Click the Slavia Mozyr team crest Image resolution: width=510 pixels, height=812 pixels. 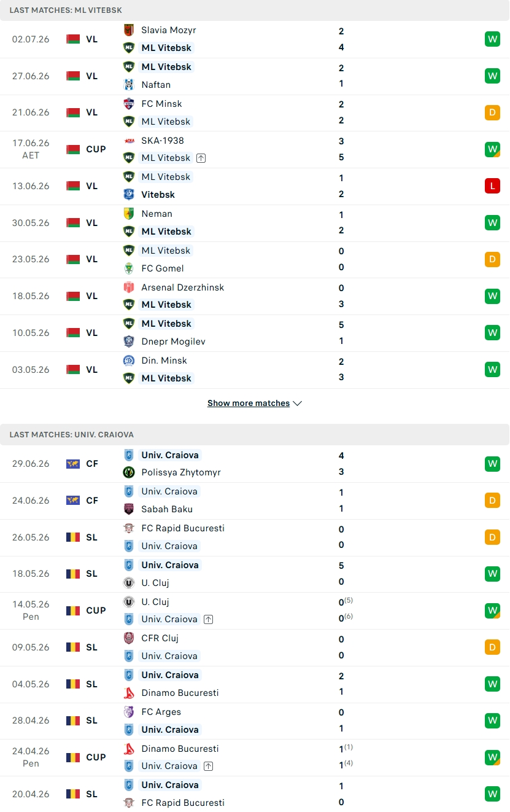(128, 30)
